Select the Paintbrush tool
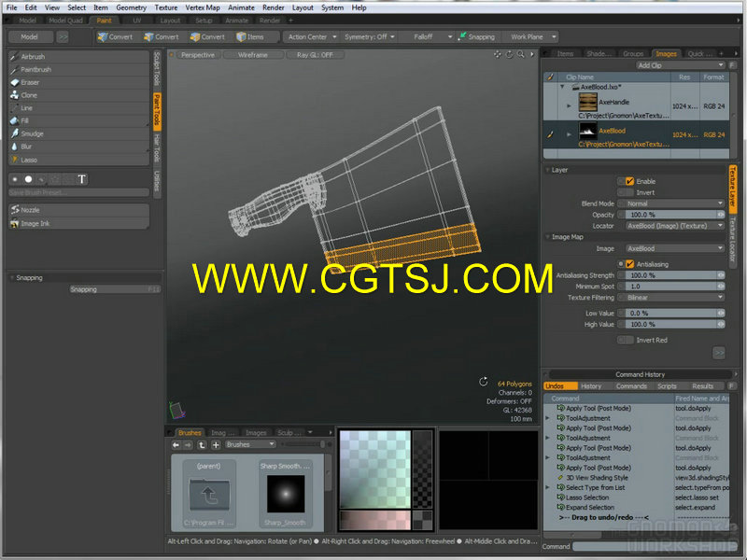Screen dimensions: 747x560 coord(78,69)
